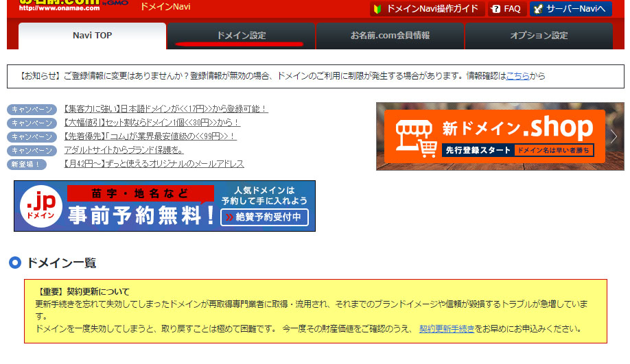
Task: Open the アダルトサイトからブランド保護 link
Action: (x=124, y=150)
